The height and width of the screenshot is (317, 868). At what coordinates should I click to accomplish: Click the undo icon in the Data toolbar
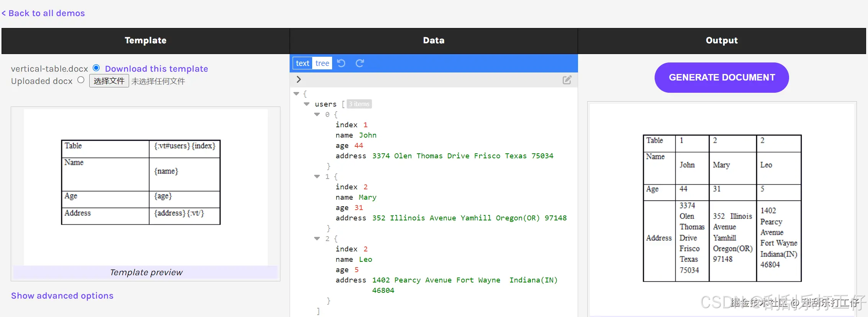tap(341, 63)
